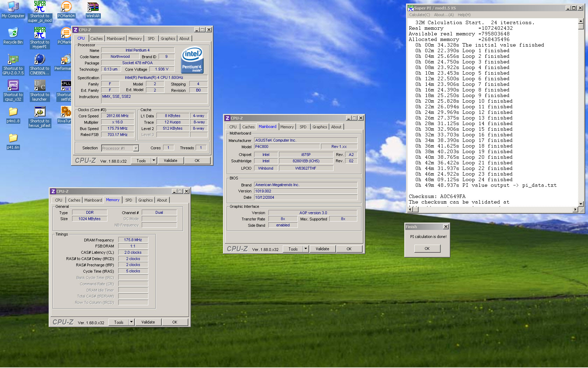Click Validate in the CPU tab window
588x368 pixels.
[170, 161]
